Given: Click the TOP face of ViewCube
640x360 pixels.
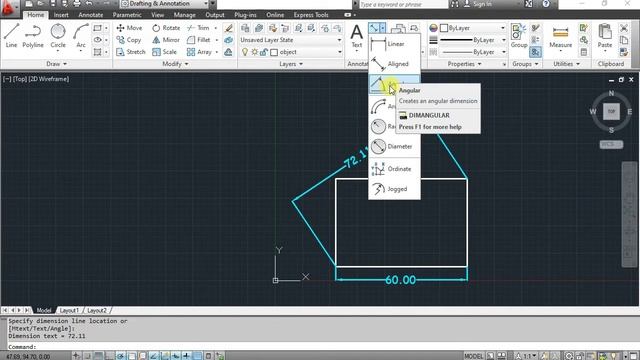Looking at the screenshot, I should click(611, 111).
